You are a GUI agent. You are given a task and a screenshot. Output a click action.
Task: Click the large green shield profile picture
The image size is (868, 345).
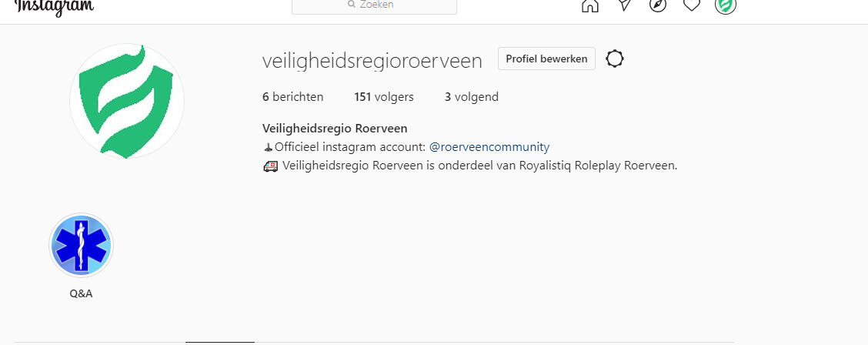127,101
